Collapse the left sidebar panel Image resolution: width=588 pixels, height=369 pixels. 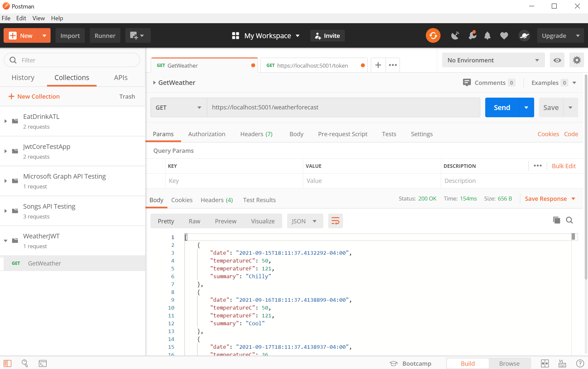tap(7, 363)
